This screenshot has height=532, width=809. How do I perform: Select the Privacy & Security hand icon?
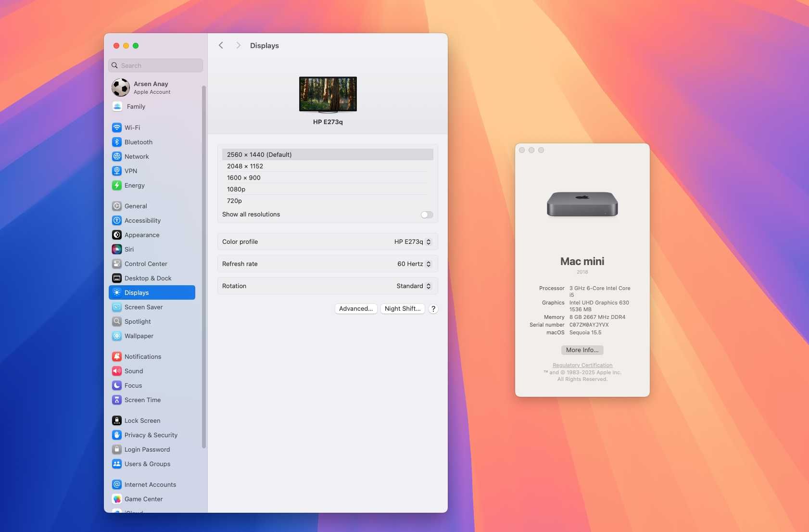pyautogui.click(x=117, y=435)
